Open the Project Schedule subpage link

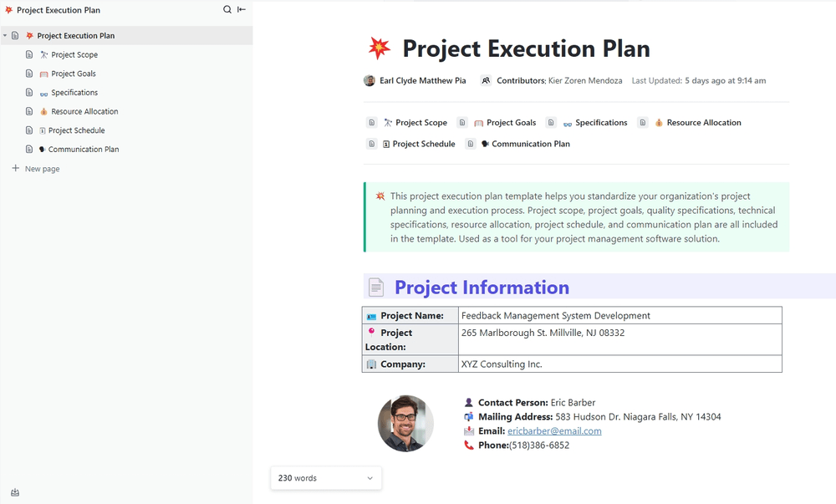(x=423, y=144)
